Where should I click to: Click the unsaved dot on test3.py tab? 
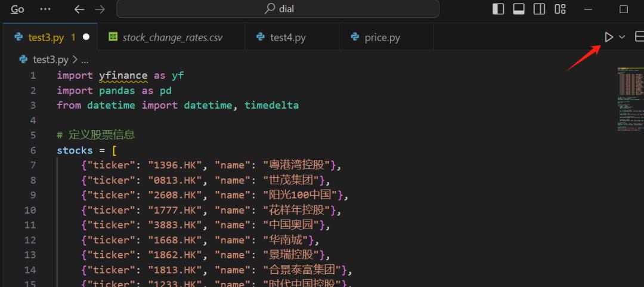(x=86, y=37)
